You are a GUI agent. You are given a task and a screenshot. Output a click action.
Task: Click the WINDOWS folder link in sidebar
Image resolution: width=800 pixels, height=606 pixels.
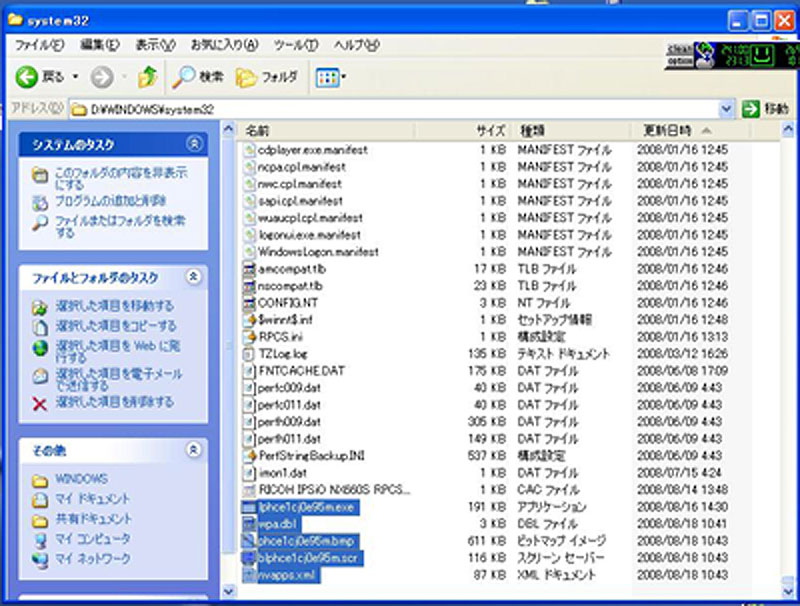80,479
